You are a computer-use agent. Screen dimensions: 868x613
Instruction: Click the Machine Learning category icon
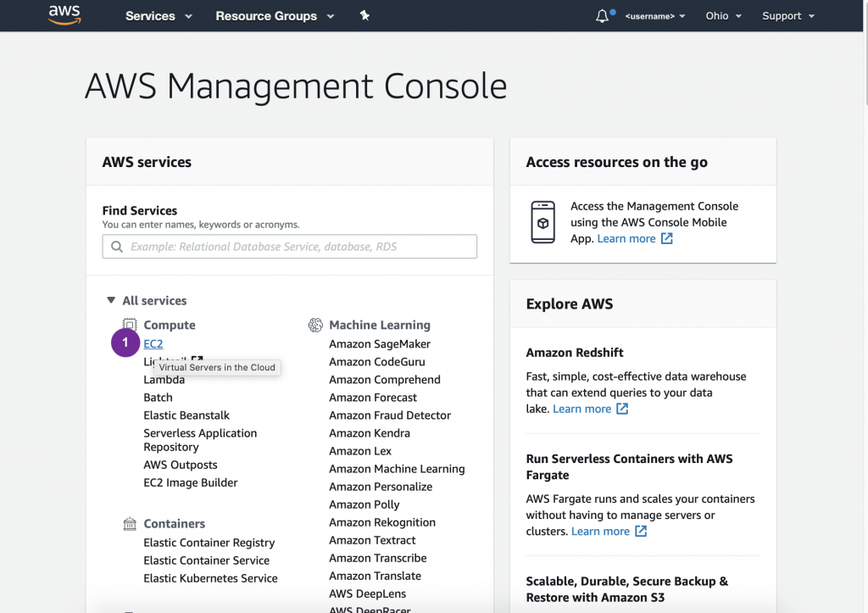point(315,325)
